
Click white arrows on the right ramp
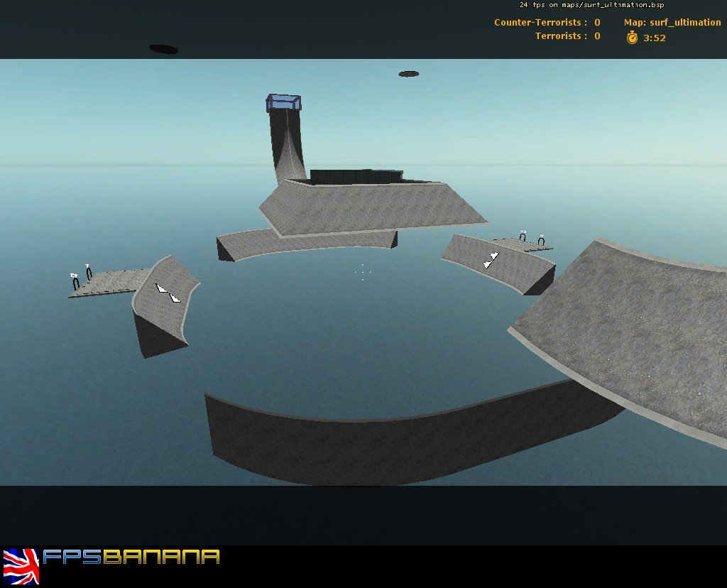tap(491, 260)
